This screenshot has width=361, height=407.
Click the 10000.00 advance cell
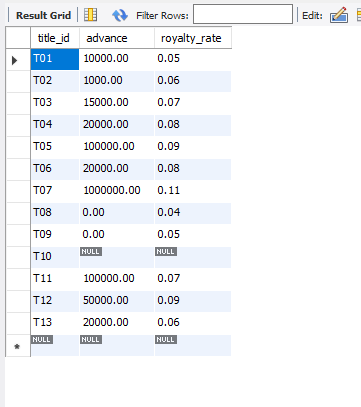(x=117, y=59)
